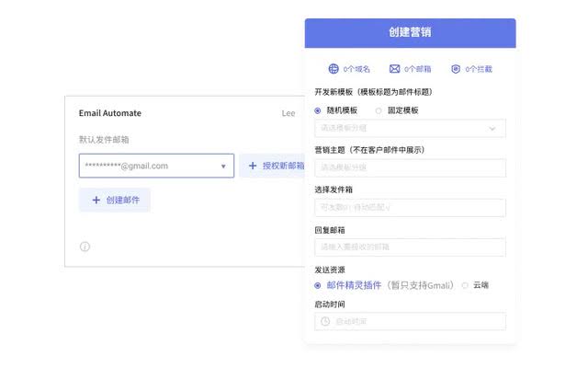Select the 随机模板 radio option
Screen dimensions: 588x368
(x=318, y=110)
